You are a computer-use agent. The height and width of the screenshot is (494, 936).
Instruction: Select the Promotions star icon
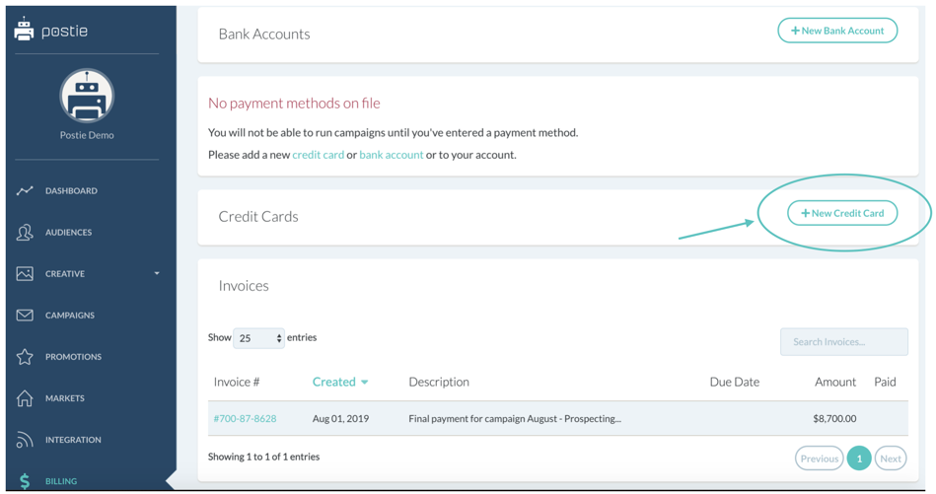click(x=24, y=357)
